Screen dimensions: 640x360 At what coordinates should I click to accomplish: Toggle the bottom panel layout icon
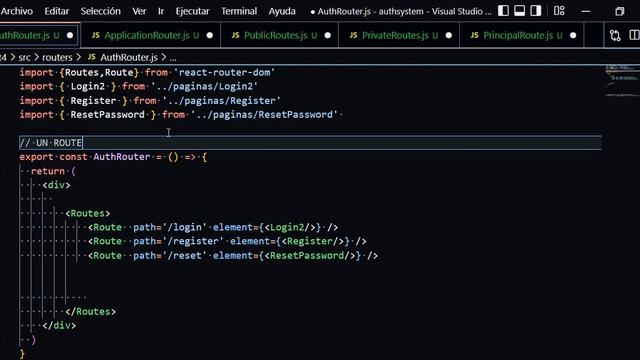520,11
